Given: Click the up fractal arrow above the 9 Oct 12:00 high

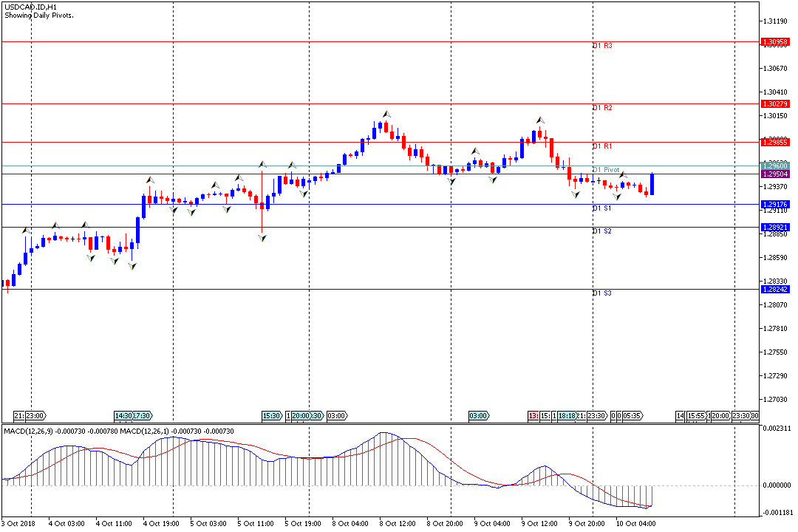Looking at the screenshot, I should 540,118.
